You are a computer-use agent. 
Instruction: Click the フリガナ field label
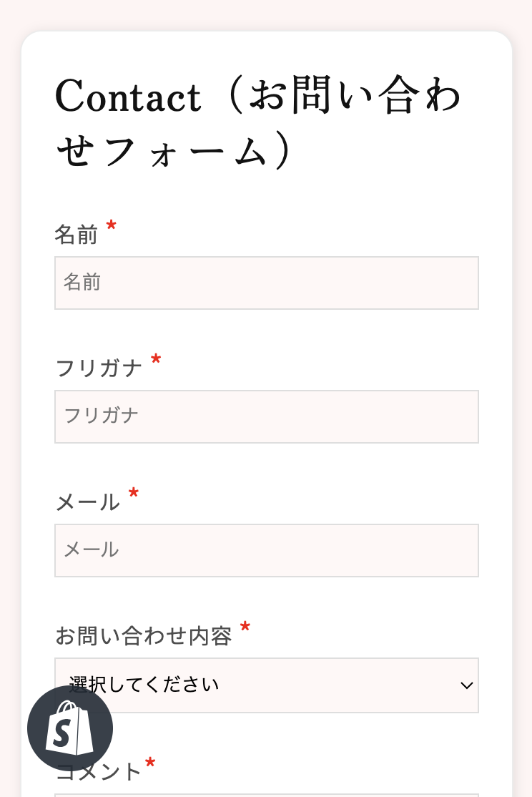tap(99, 368)
